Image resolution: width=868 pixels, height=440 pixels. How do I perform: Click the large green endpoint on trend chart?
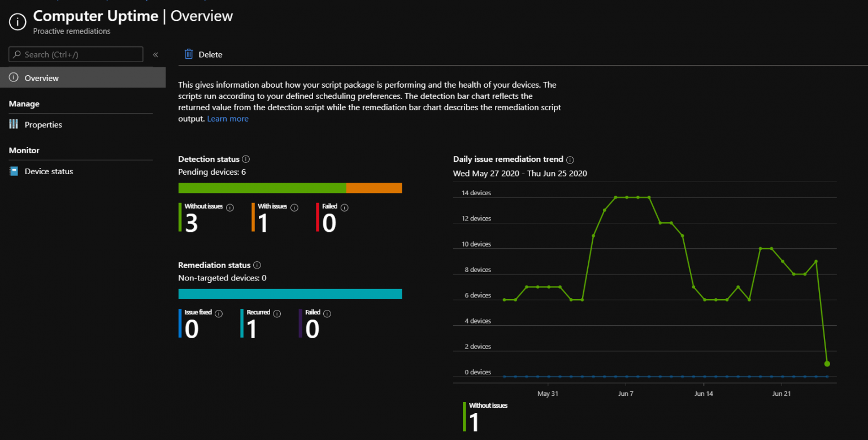tap(827, 364)
